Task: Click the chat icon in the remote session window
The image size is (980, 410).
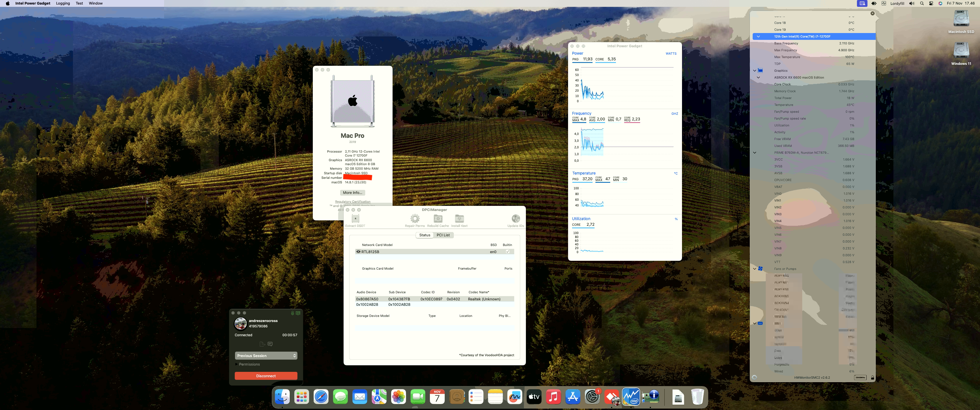Action: pyautogui.click(x=270, y=344)
